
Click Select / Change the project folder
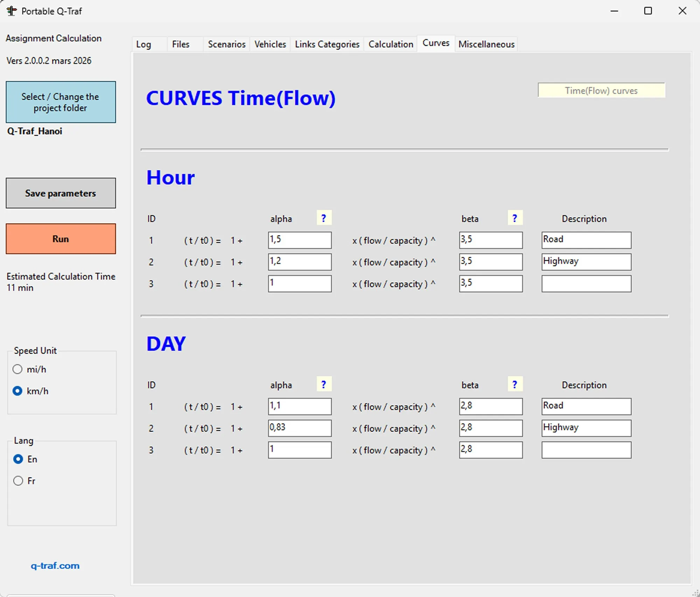tap(61, 102)
